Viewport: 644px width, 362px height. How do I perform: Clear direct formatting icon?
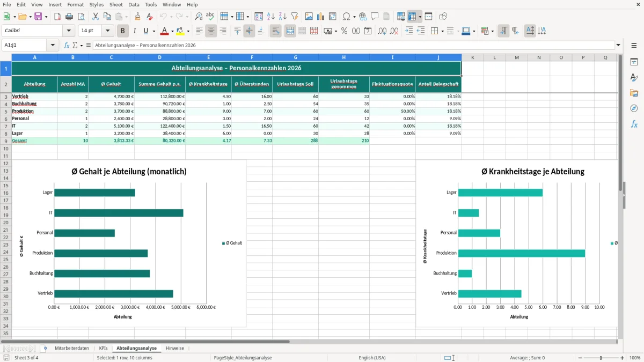click(149, 17)
